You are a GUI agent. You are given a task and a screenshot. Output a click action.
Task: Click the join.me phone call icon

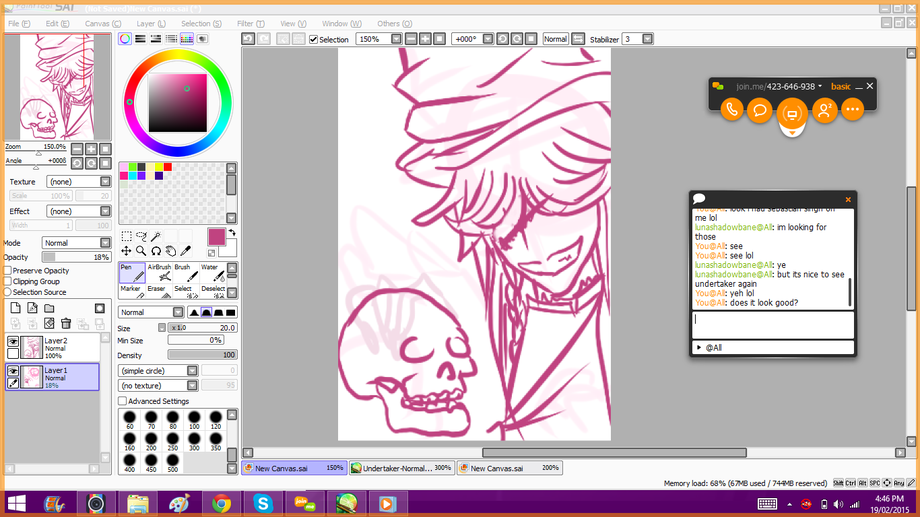(732, 110)
